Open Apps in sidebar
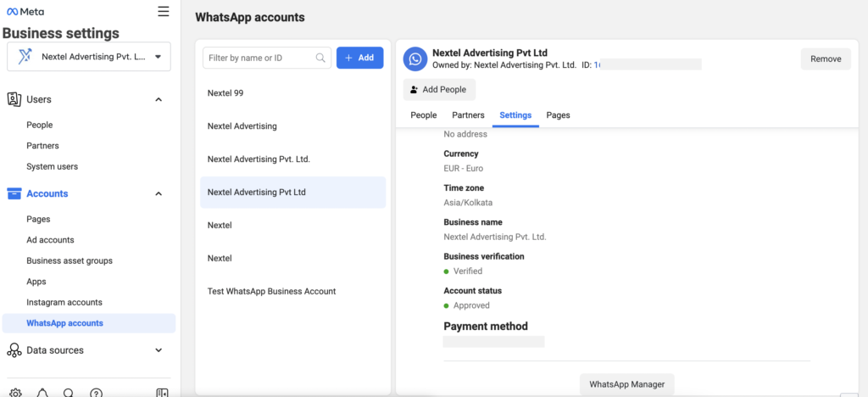Screen dimensions: 868x397 pyautogui.click(x=36, y=282)
